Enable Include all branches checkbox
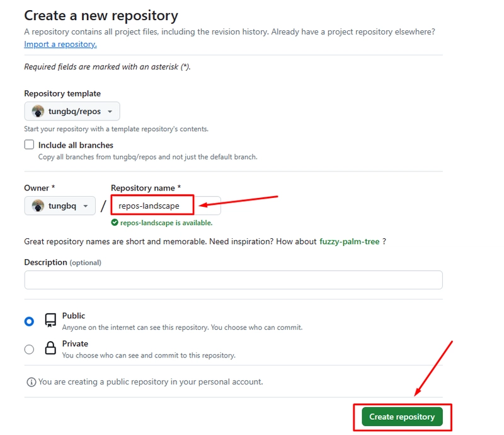504x435 pixels. [x=29, y=144]
